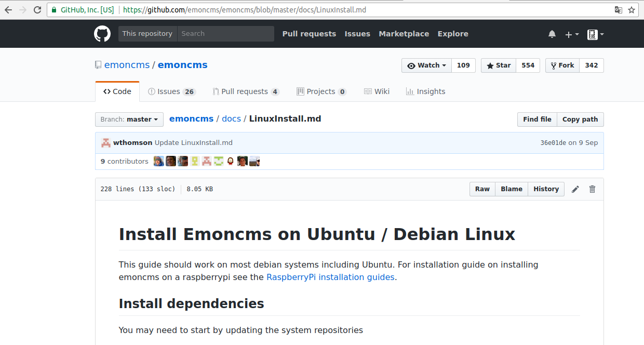Click the This repository search scope label
Screen dimensions: 644x345
[x=147, y=34]
